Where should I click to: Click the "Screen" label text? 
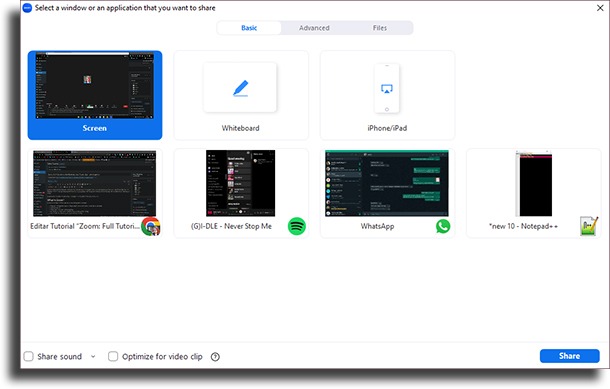click(95, 128)
